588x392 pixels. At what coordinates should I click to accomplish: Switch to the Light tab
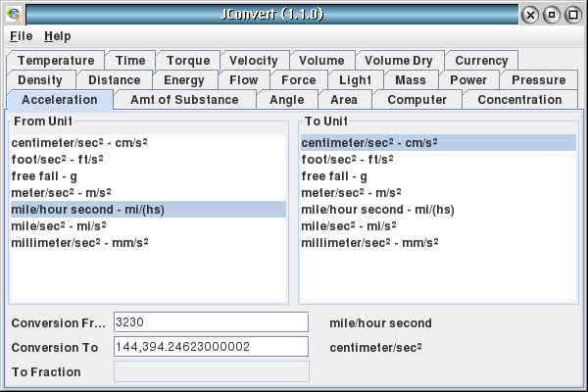355,80
